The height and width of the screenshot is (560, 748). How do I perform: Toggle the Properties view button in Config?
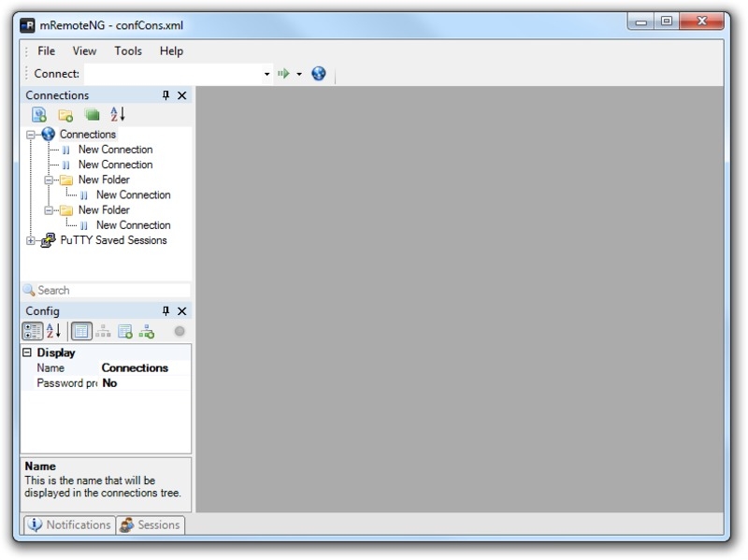tap(81, 331)
